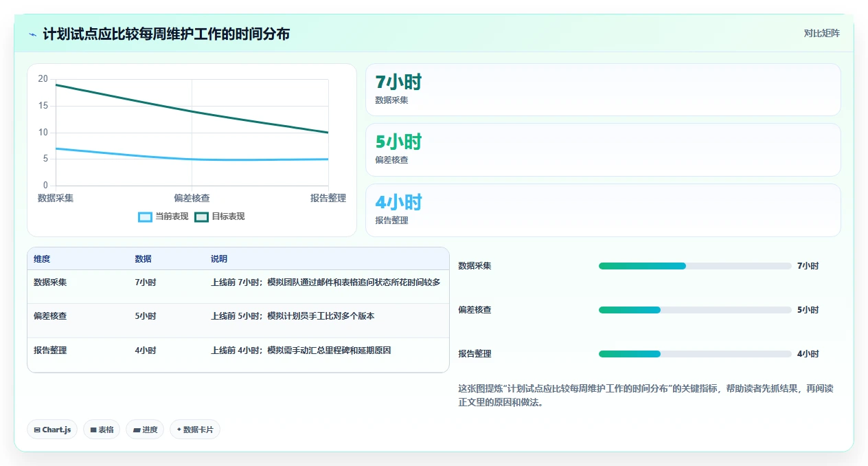The image size is (868, 466).
Task: Click the 表格 tag chip
Action: [102, 430]
